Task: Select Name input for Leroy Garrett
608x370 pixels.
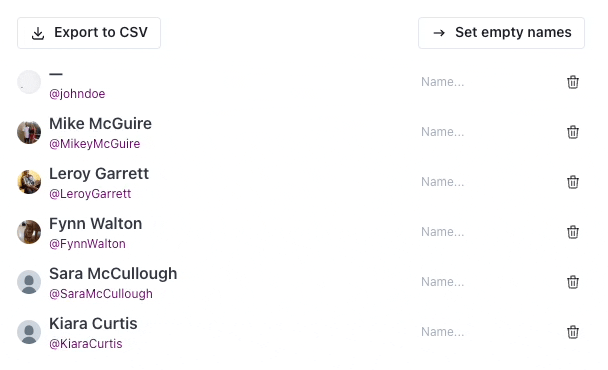Action: tap(487, 182)
